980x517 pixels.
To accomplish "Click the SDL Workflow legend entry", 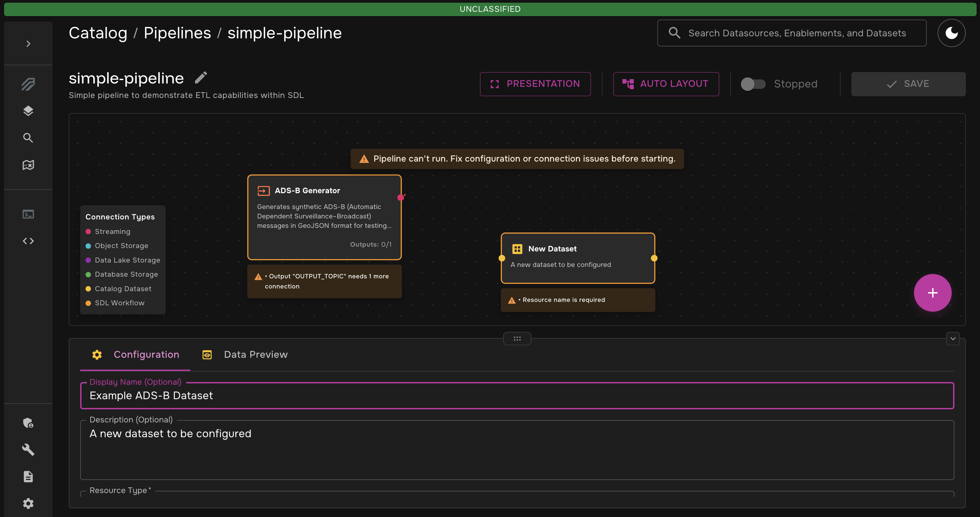I will click(115, 303).
